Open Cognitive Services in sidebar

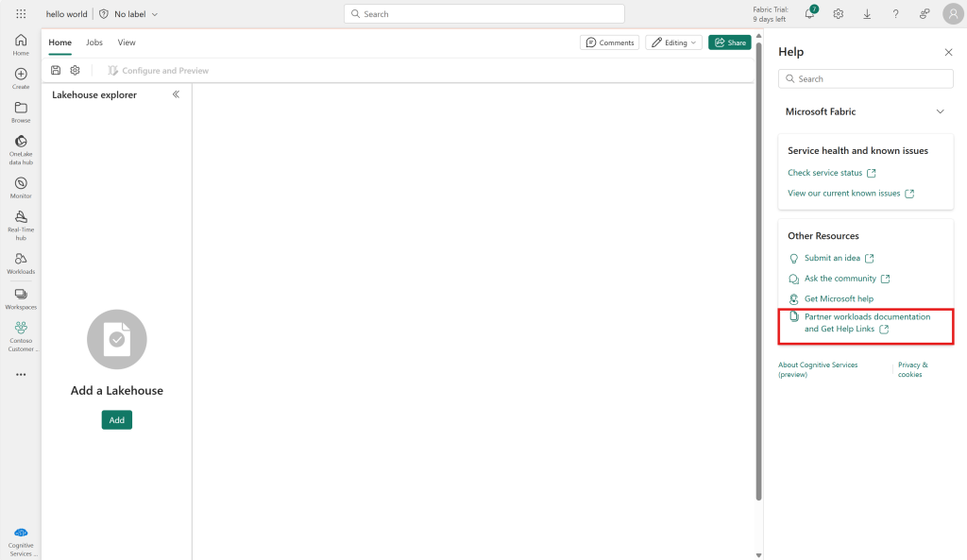pyautogui.click(x=20, y=538)
